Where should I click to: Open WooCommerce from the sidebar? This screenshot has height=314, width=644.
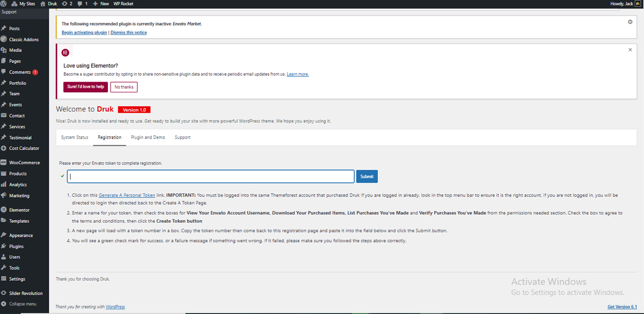(x=24, y=163)
